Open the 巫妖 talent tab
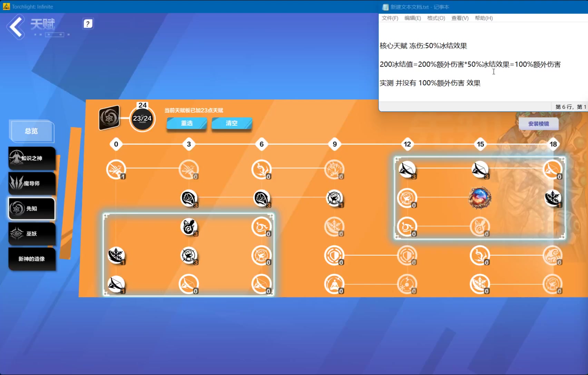 (x=31, y=234)
